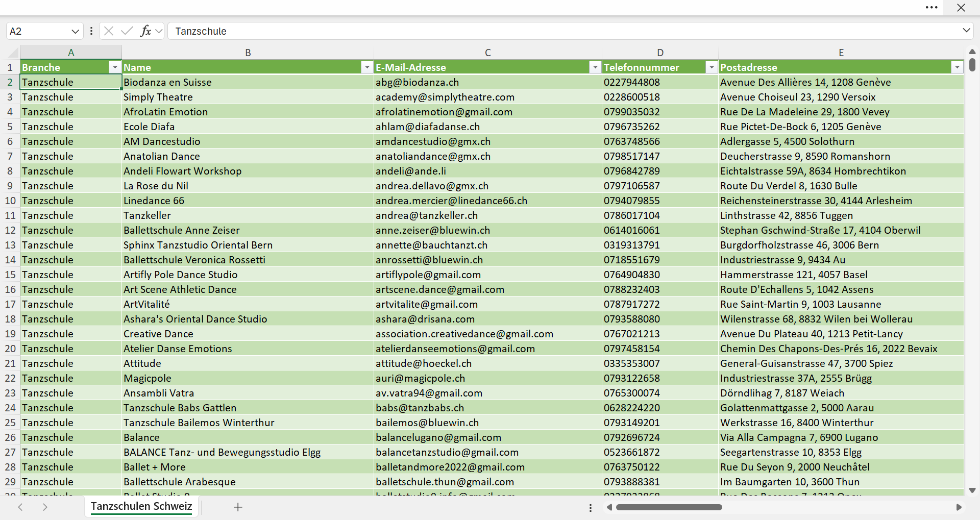
Task: Open the insert function fx button
Action: [145, 31]
